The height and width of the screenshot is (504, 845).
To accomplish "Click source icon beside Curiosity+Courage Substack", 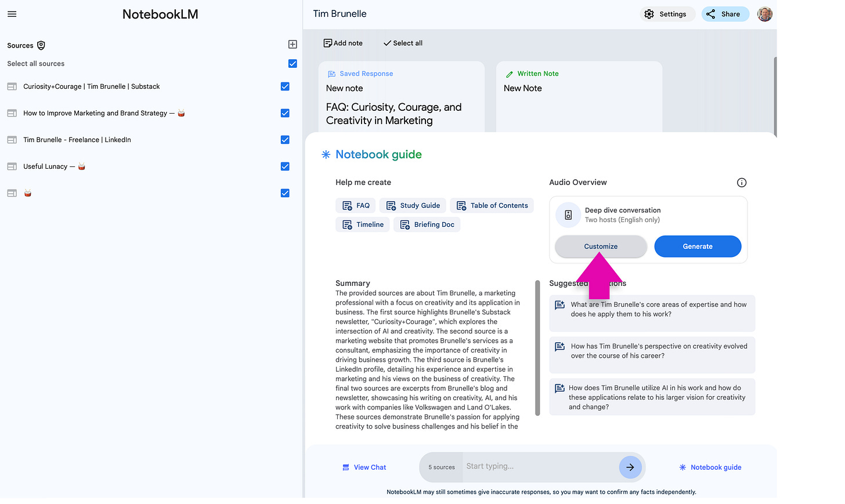I will [12, 86].
